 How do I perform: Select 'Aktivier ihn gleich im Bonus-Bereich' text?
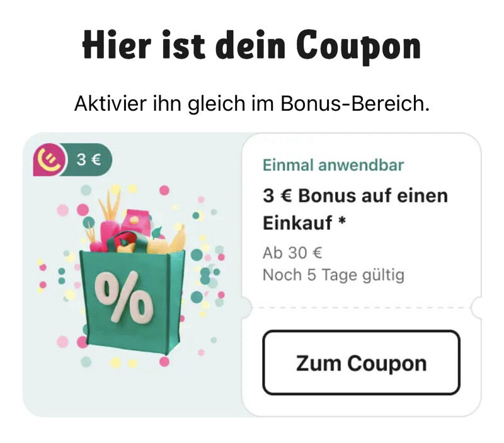click(x=251, y=103)
